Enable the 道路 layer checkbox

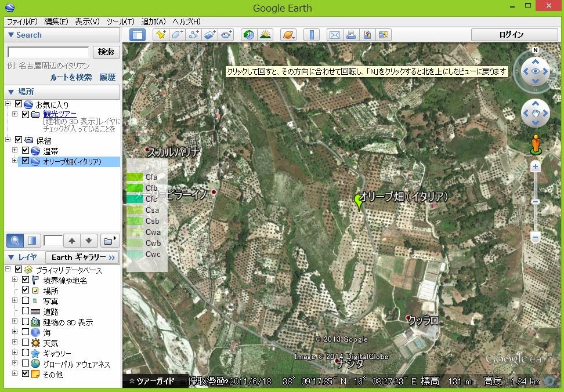pyautogui.click(x=26, y=311)
